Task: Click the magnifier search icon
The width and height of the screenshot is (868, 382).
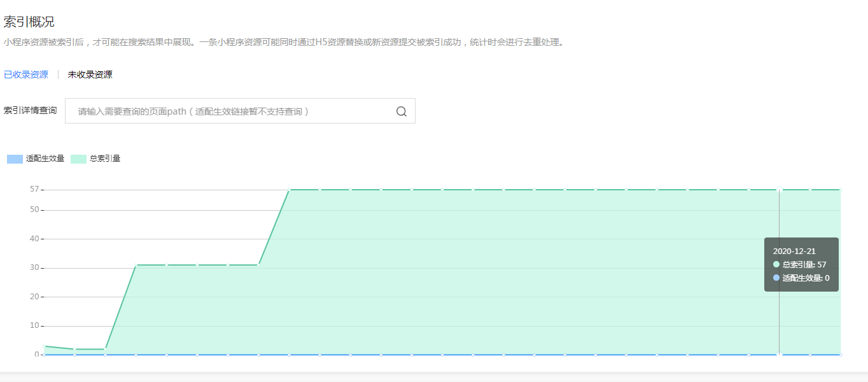Action: coord(401,111)
